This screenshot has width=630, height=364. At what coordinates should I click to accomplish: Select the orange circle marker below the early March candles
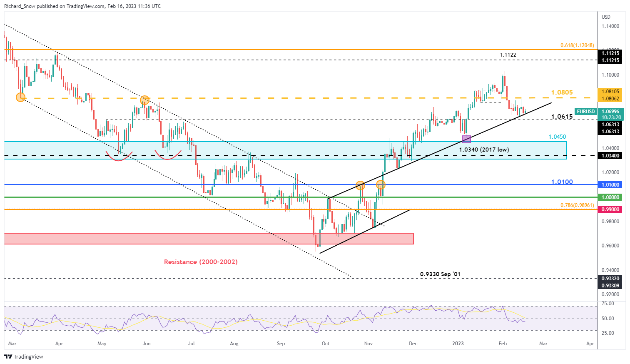[20, 97]
